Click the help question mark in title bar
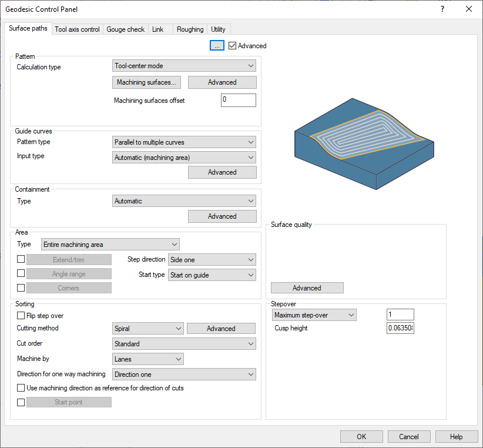Screen dimensions: 483x448 point(442,9)
